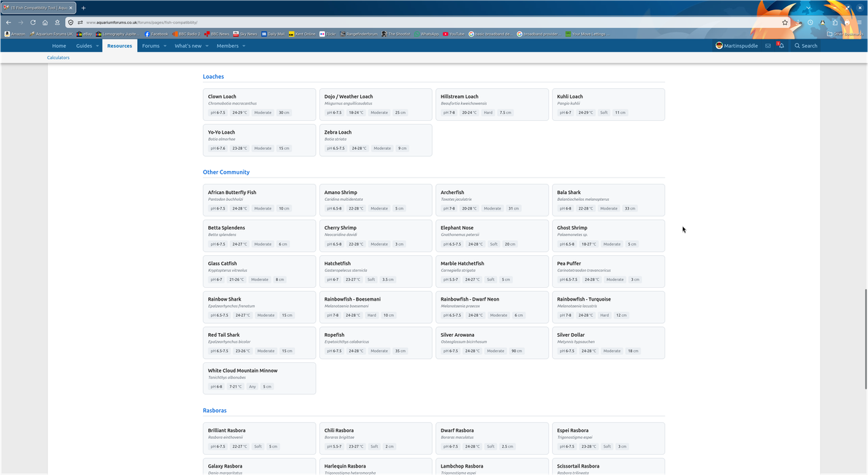Open the Flickr bookmark

(327, 34)
